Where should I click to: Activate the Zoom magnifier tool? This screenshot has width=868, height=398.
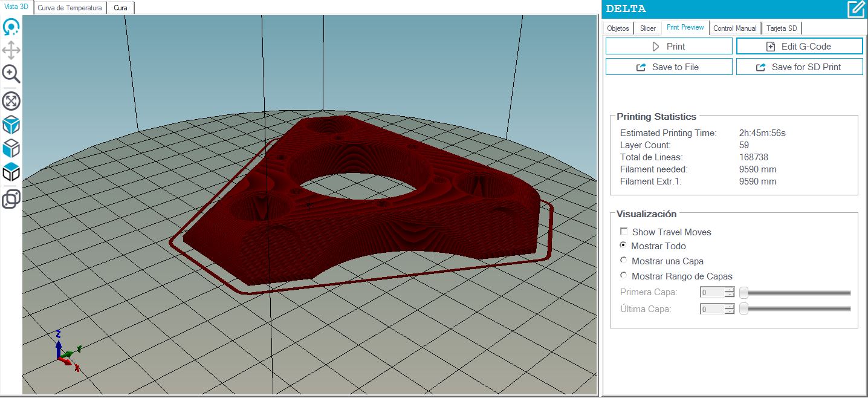click(11, 74)
